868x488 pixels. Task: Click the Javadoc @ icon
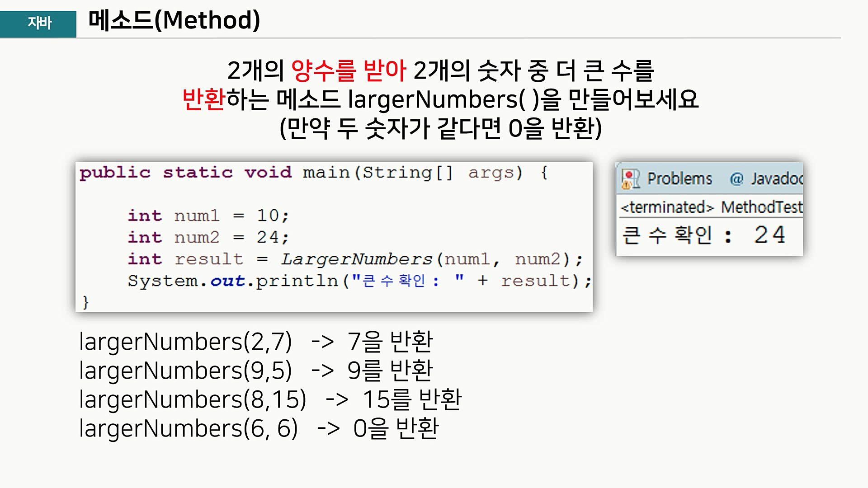(x=736, y=179)
